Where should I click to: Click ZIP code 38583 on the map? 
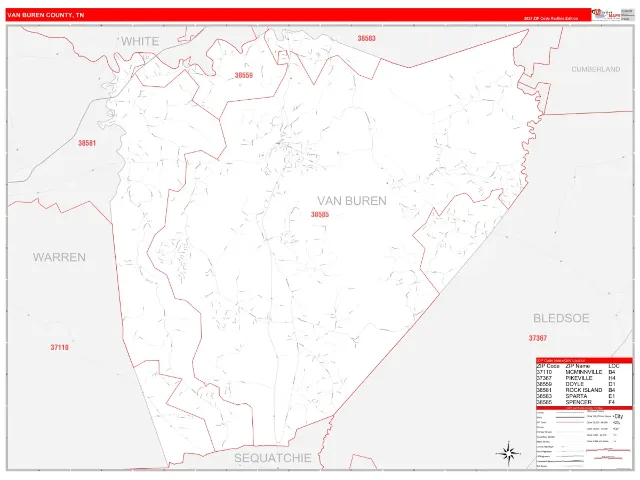(367, 38)
